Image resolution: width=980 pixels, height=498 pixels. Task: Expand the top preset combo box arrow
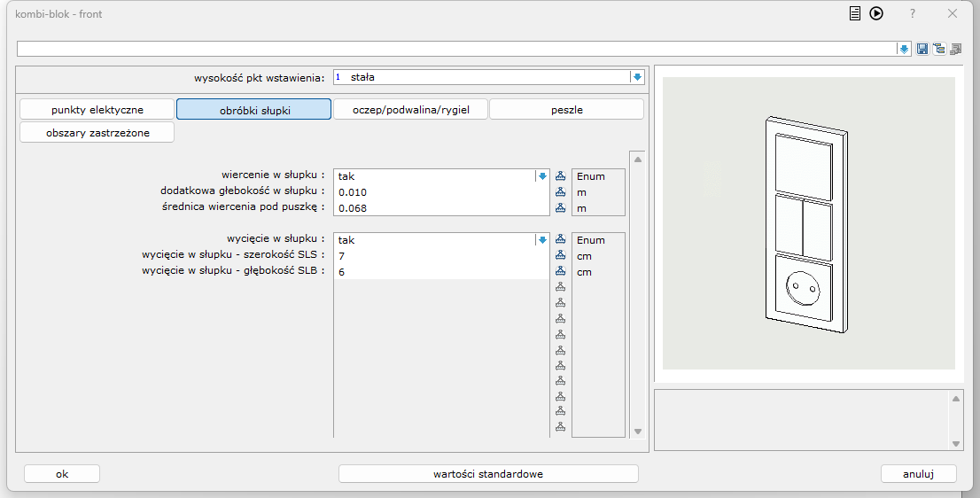pos(904,49)
